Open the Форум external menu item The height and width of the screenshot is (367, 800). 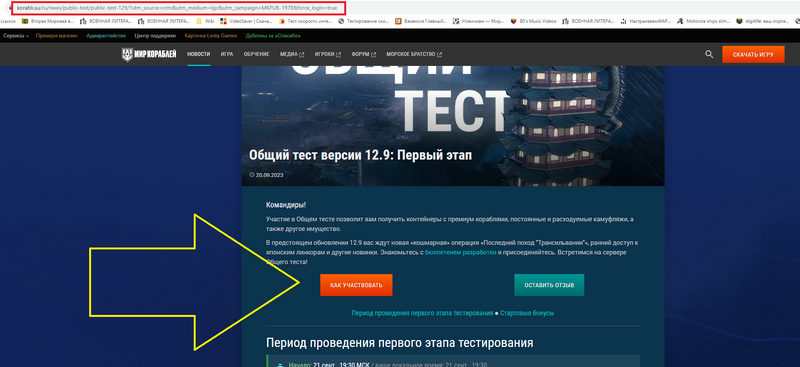coord(364,54)
